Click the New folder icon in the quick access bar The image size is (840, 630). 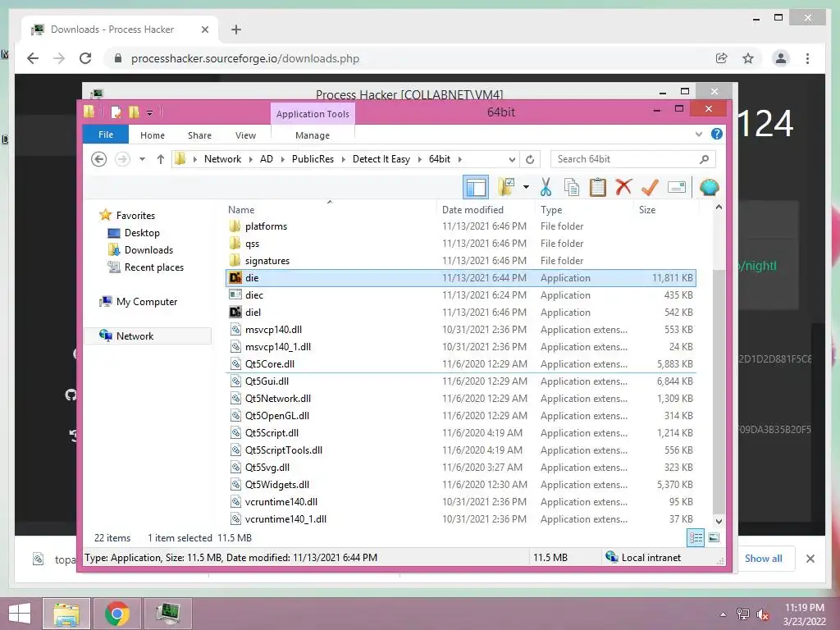click(x=134, y=112)
